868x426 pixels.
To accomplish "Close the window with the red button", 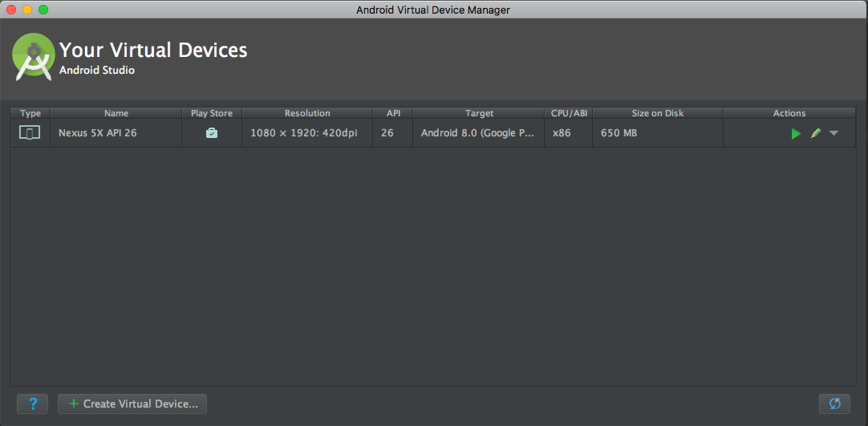I will pos(11,9).
